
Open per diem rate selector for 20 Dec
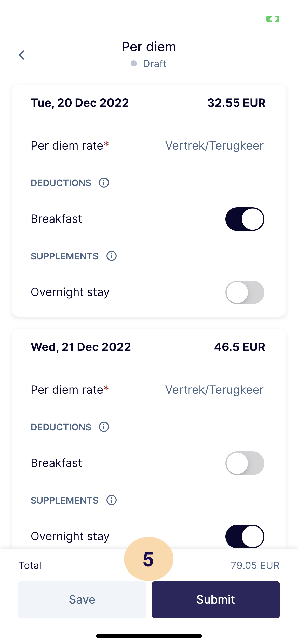(x=214, y=146)
